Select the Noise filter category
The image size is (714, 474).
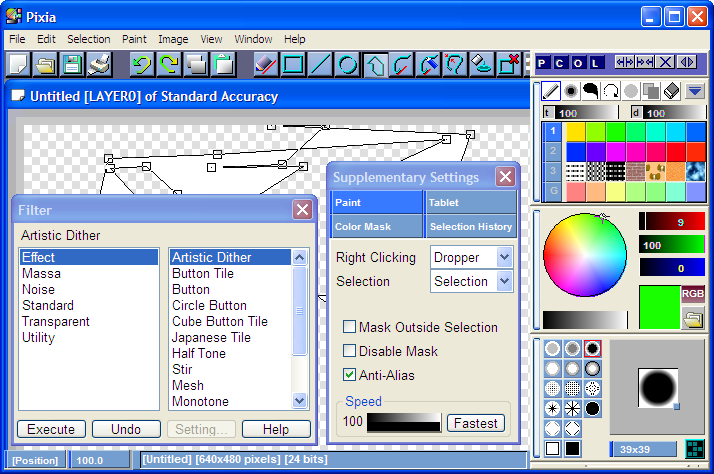click(38, 290)
